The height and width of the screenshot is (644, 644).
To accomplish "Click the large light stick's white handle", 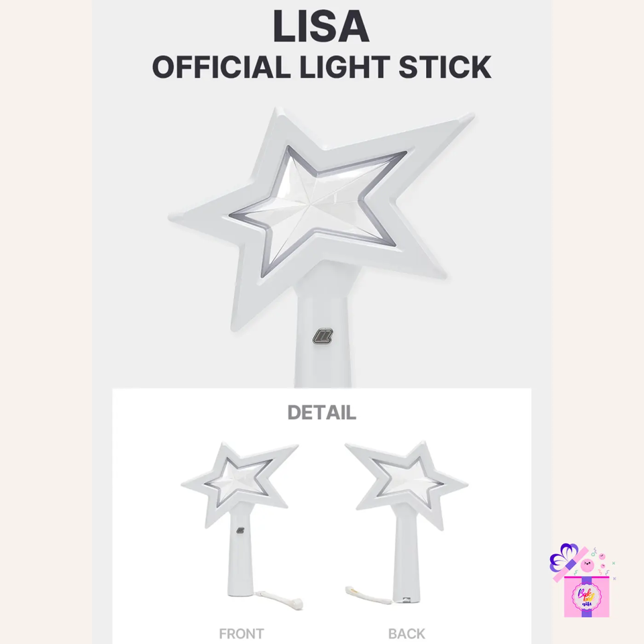I will (x=322, y=362).
